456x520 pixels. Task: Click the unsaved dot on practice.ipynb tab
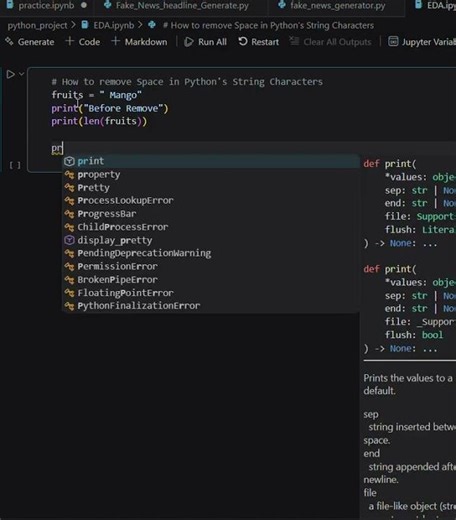point(84,5)
